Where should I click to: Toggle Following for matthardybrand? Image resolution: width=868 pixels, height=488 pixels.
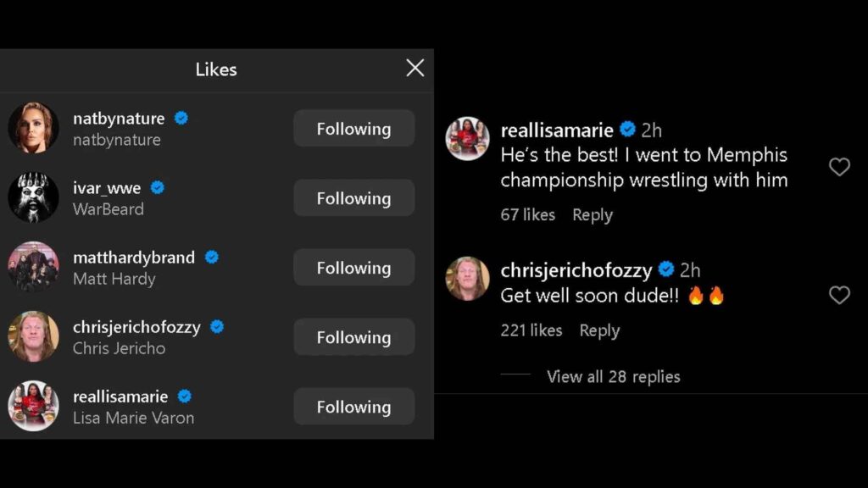point(353,268)
